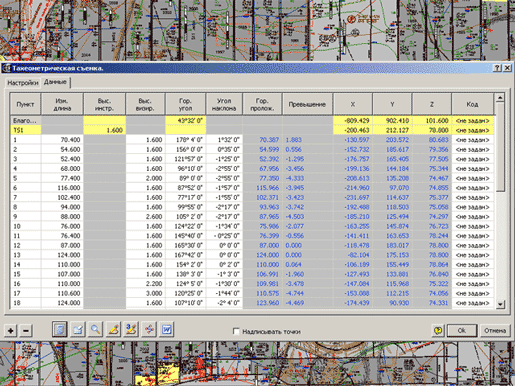Click the Превышение column header
The width and height of the screenshot is (515, 386).
(307, 104)
